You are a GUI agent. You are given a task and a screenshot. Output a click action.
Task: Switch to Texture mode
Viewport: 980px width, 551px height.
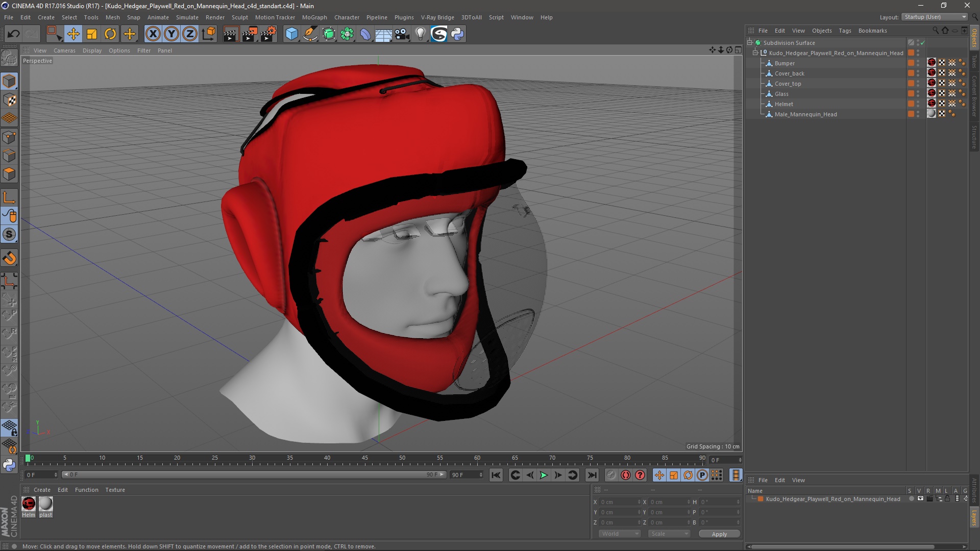click(x=9, y=100)
